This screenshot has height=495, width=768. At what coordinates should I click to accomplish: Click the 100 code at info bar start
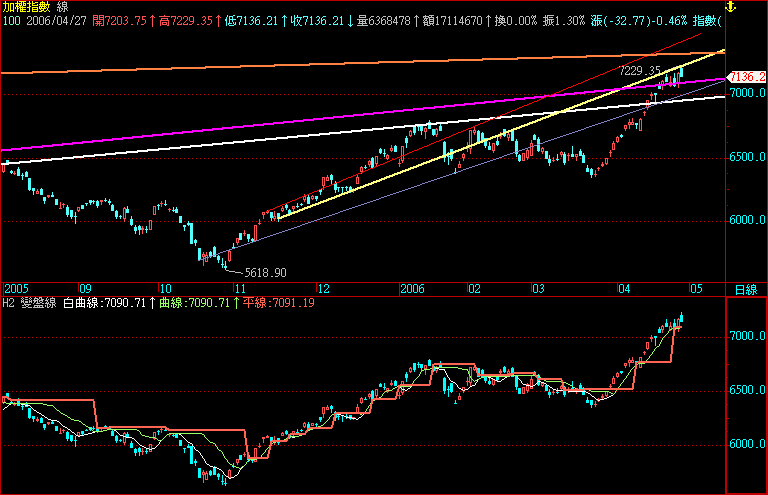point(12,21)
